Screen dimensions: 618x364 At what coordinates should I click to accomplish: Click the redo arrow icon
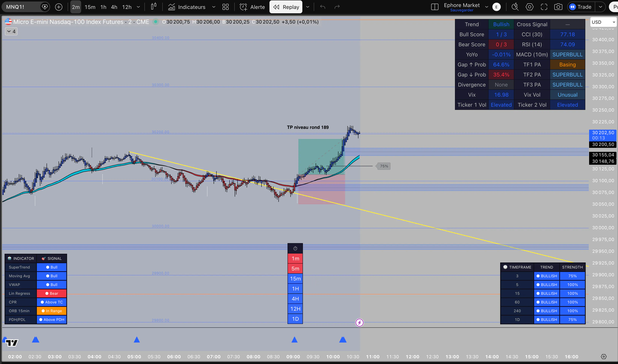(337, 7)
